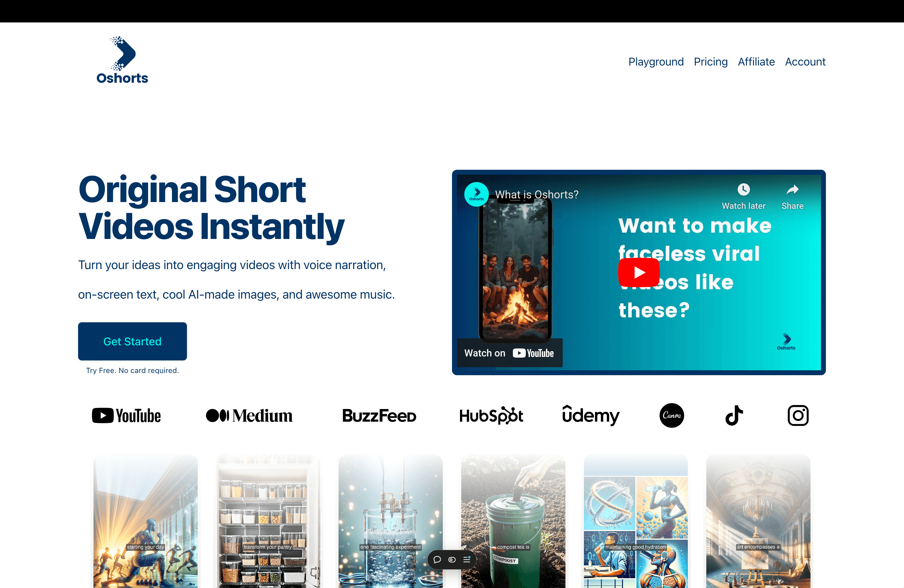Viewport: 904px width, 588px height.
Task: Open the 'art encompasses a' sample video
Action: click(758, 521)
